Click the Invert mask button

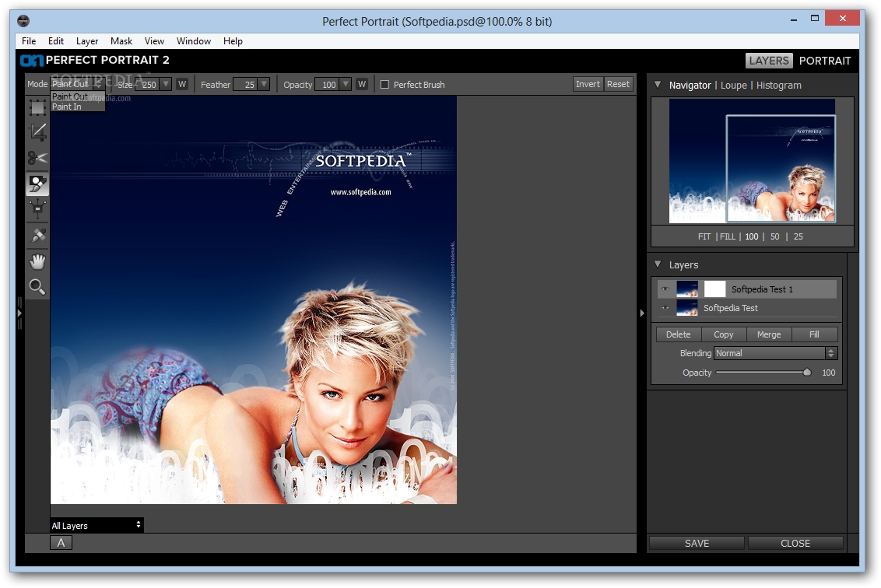(588, 84)
